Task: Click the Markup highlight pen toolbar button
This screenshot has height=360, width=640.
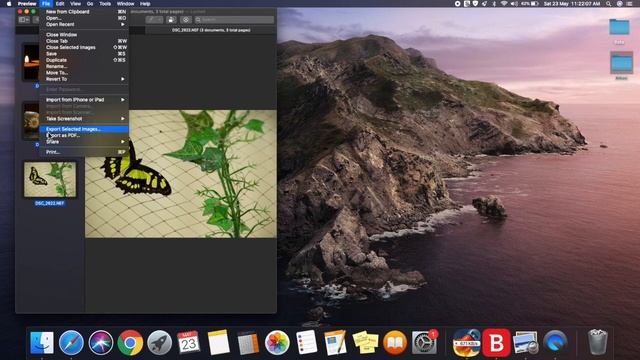Action: 154,20
